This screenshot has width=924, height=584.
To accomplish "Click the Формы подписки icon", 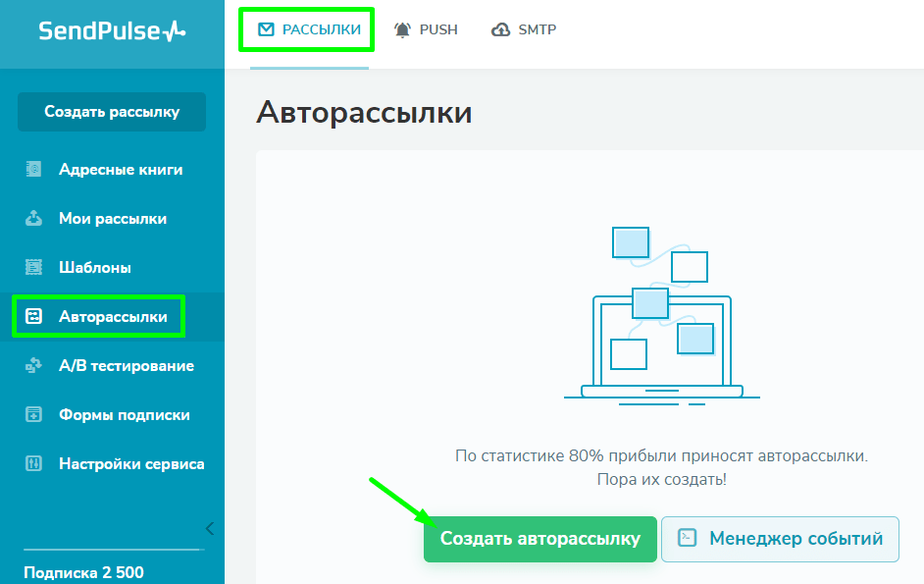I will tap(33, 415).
